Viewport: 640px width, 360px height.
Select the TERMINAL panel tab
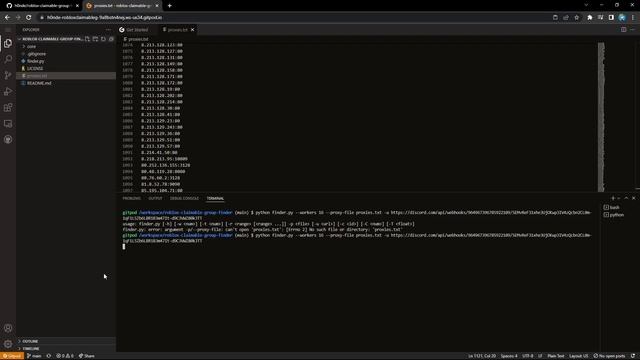[215, 198]
